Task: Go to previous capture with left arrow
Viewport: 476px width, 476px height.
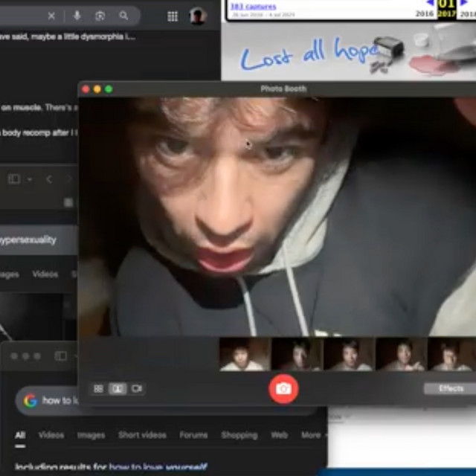Action: 429,4
